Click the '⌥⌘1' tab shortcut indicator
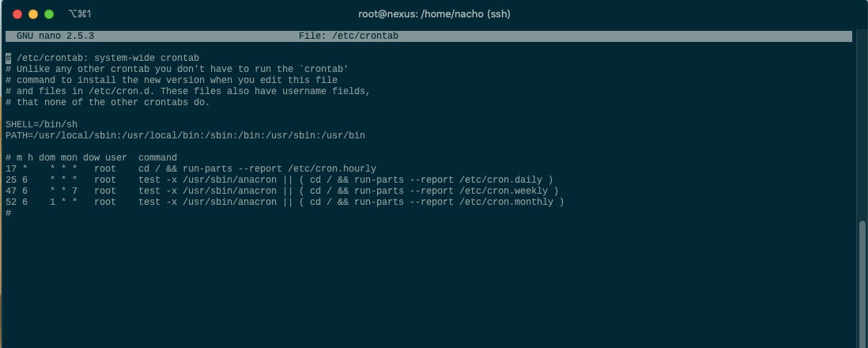The width and height of the screenshot is (868, 348). 80,14
